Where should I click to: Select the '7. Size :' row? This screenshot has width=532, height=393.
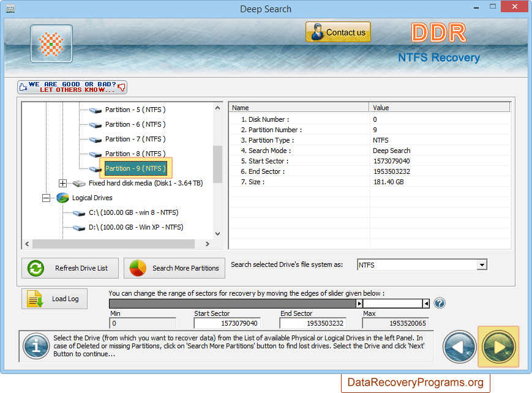coord(370,182)
